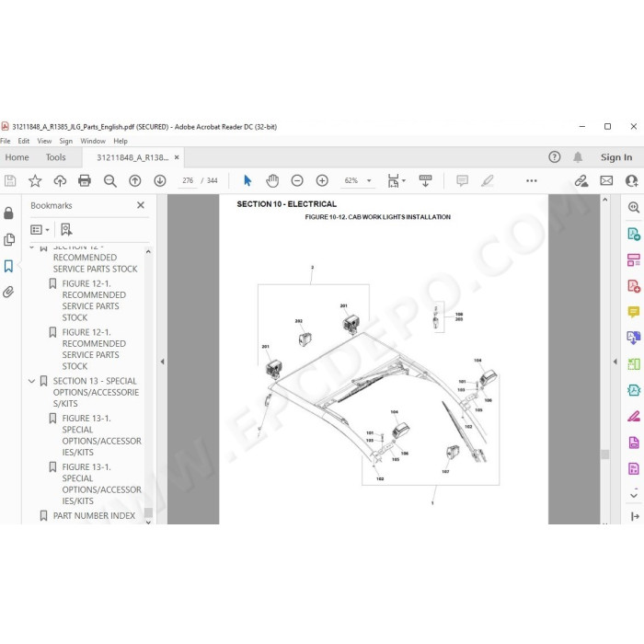The image size is (644, 644).
Task: Add document to starred with star icon
Action: tap(35, 180)
